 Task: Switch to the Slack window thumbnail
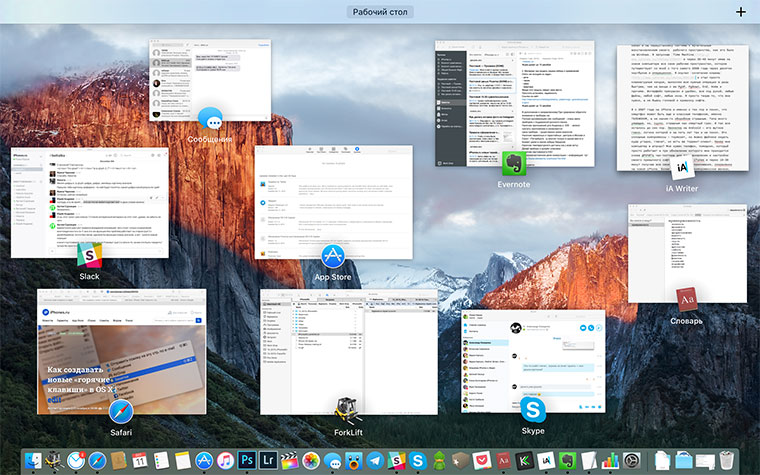point(90,203)
